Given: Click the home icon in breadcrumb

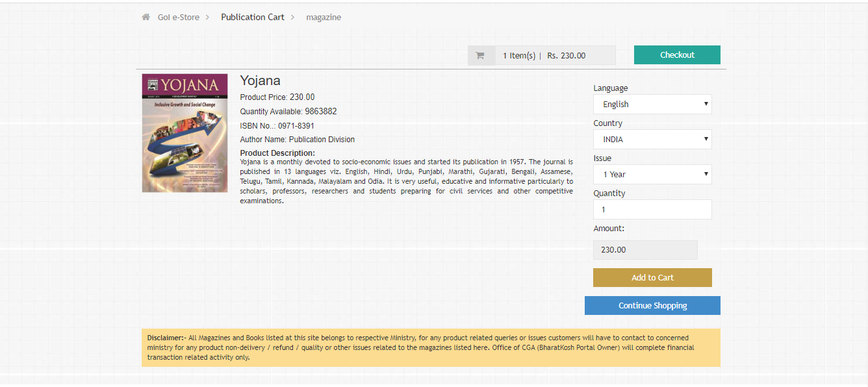Looking at the screenshot, I should click(x=146, y=17).
